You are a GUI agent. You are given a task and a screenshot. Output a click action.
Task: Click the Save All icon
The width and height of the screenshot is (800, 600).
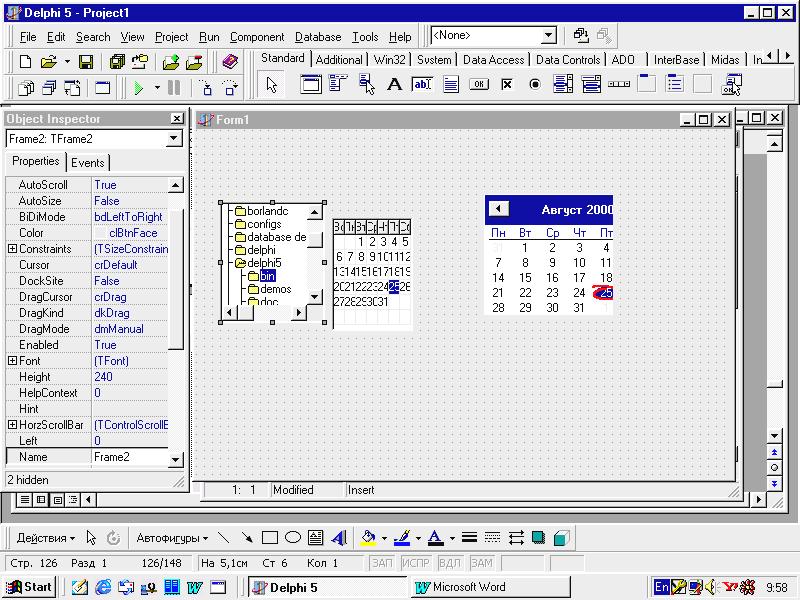117,62
